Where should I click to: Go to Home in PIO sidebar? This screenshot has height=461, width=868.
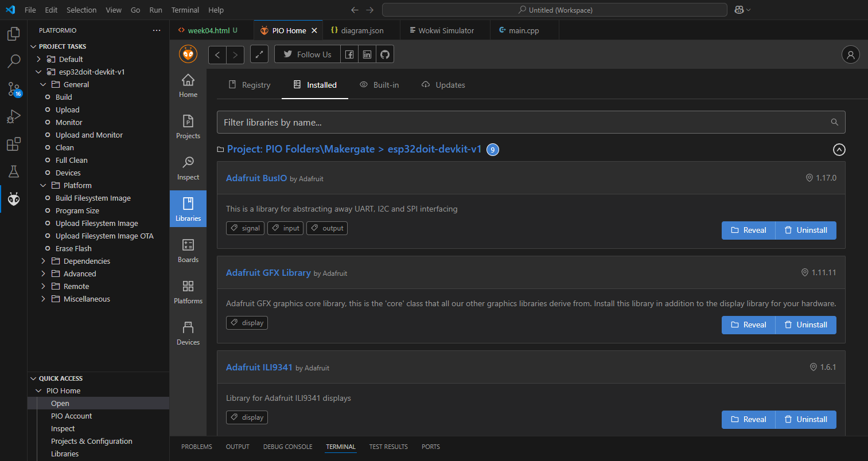[188, 87]
